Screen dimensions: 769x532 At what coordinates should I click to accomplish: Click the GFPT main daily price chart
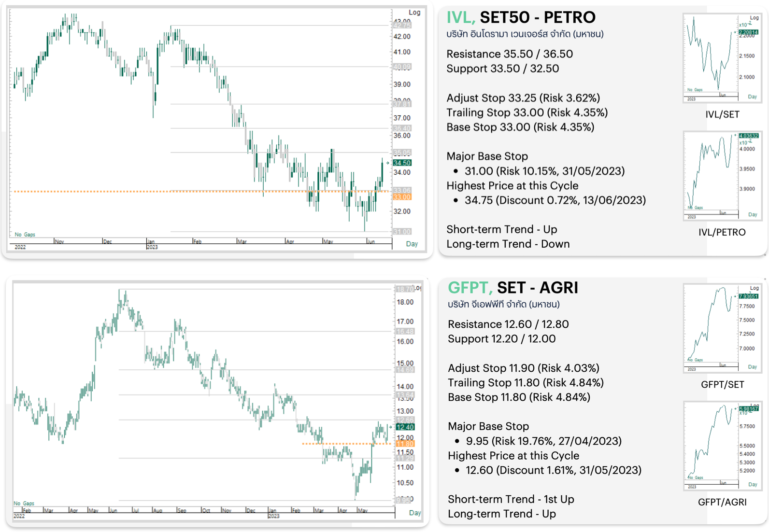pyautogui.click(x=217, y=402)
